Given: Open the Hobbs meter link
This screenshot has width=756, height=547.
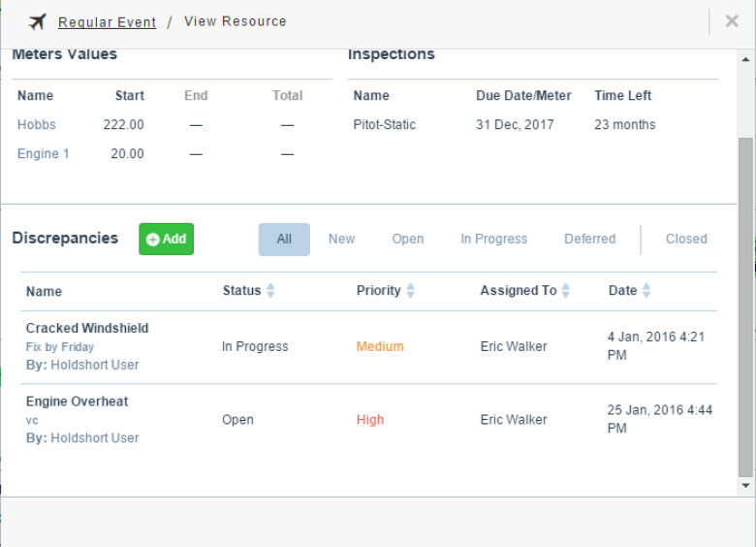Looking at the screenshot, I should point(37,124).
